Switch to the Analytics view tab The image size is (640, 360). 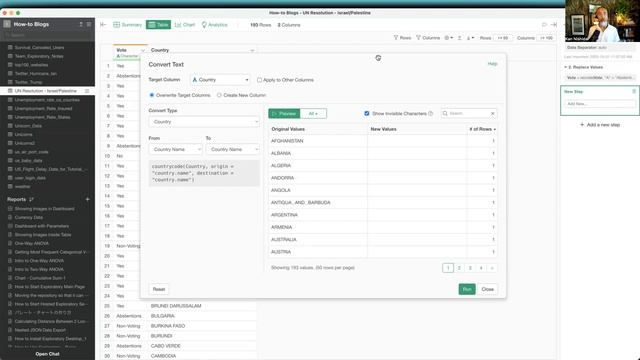[215, 25]
